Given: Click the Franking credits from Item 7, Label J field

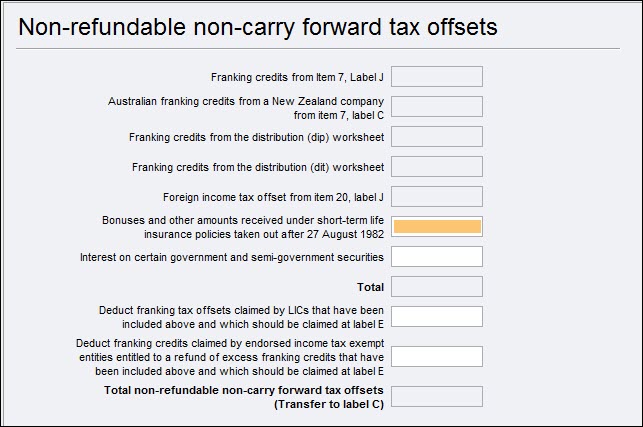Looking at the screenshot, I should [437, 77].
